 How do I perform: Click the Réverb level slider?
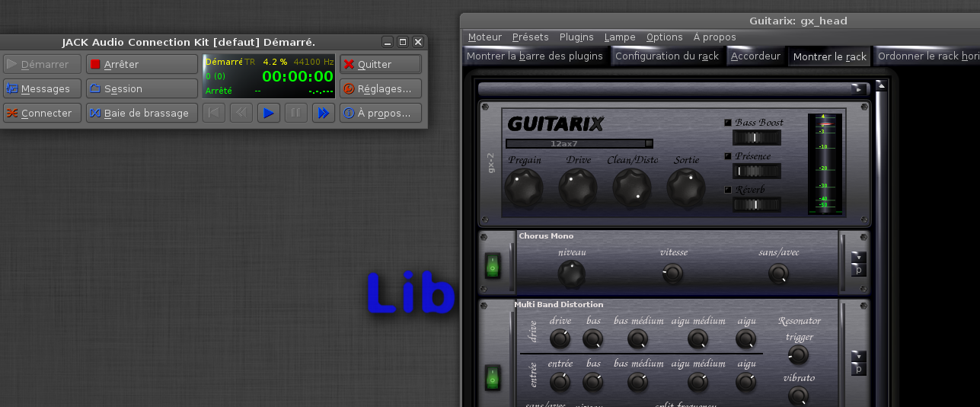757,204
